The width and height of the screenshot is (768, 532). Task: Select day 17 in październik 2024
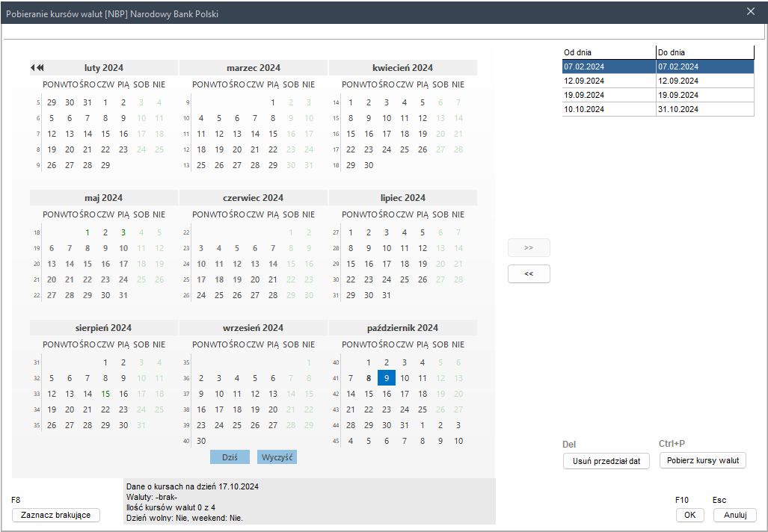404,394
